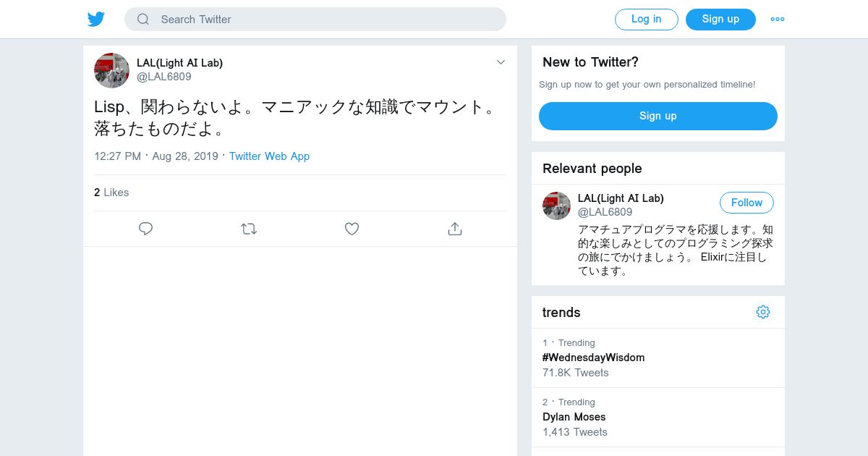This screenshot has width=868, height=456.
Task: Click the tweet author's profile picture
Action: [x=111, y=70]
